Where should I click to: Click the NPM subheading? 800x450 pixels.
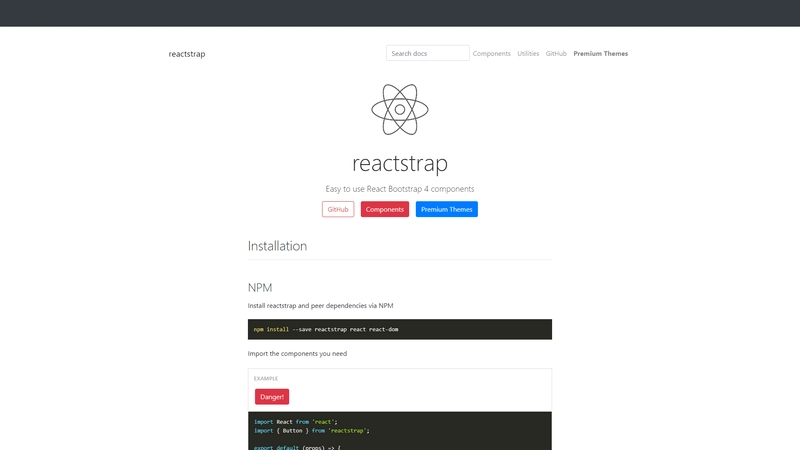(260, 288)
